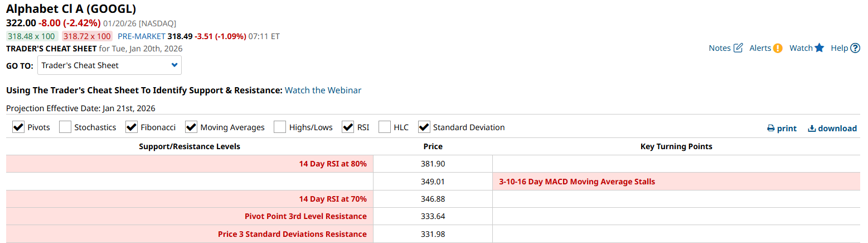
Task: Select the Pivot Point 3rd Level Resistance row
Action: pos(306,216)
